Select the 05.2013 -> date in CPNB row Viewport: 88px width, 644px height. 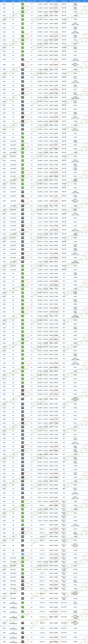(x=43, y=642)
